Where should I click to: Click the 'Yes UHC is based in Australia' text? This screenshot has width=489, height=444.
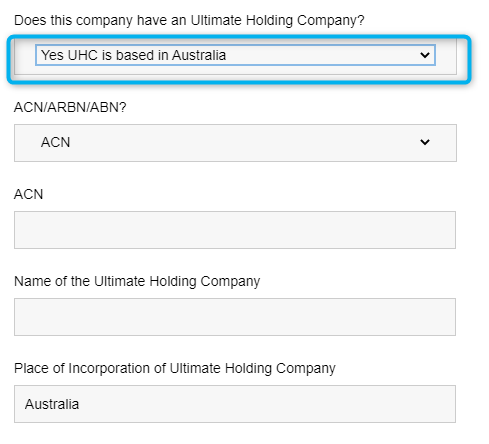pyautogui.click(x=134, y=55)
